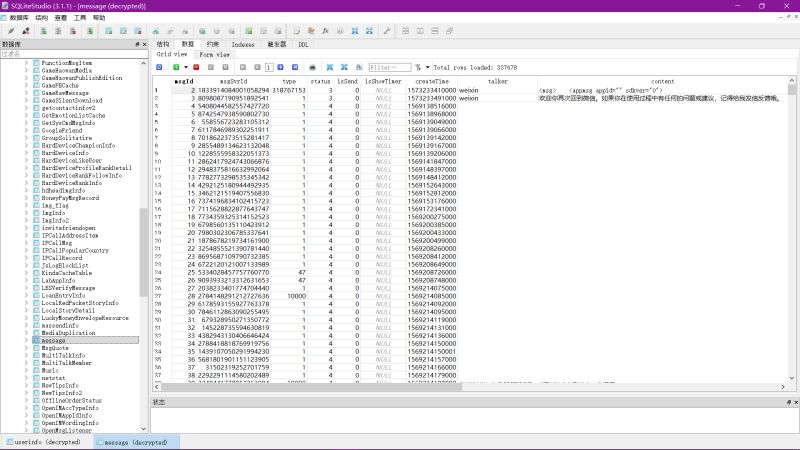The image size is (800, 450).
Task: Click the cascade windows icon in toolbar
Action: pyautogui.click(x=449, y=31)
